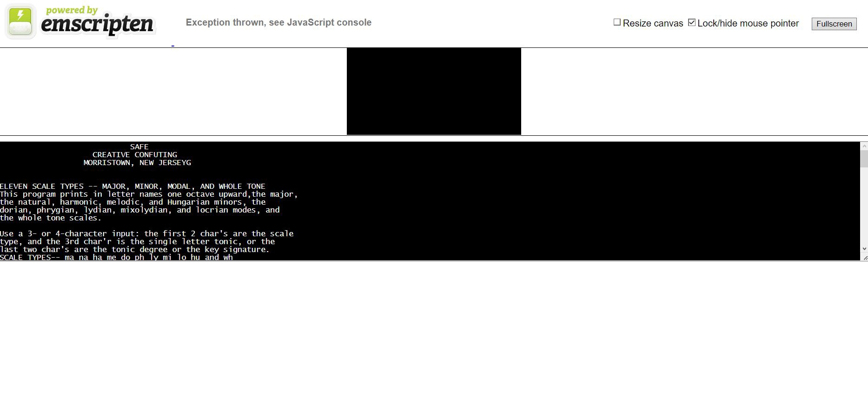Image resolution: width=868 pixels, height=419 pixels.
Task: Click the line listing scale types 'ma na ha me'
Action: [117, 257]
